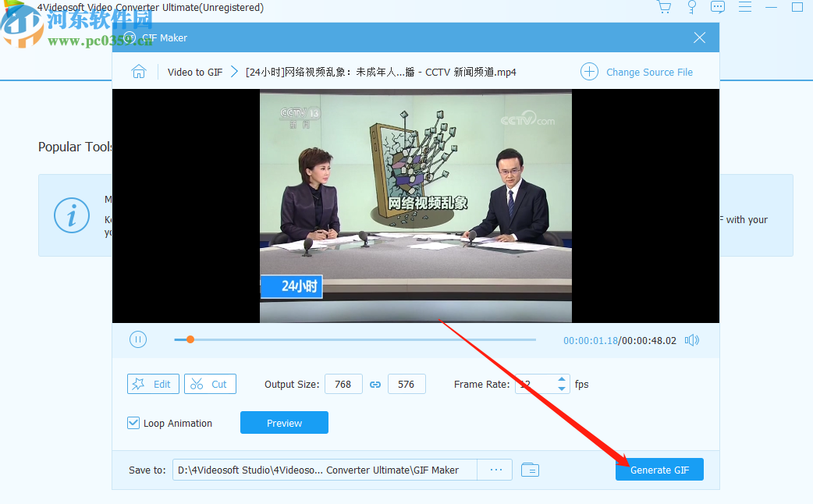Open the feedback speech-bubble icon
This screenshot has height=504, width=813.
(718, 7)
